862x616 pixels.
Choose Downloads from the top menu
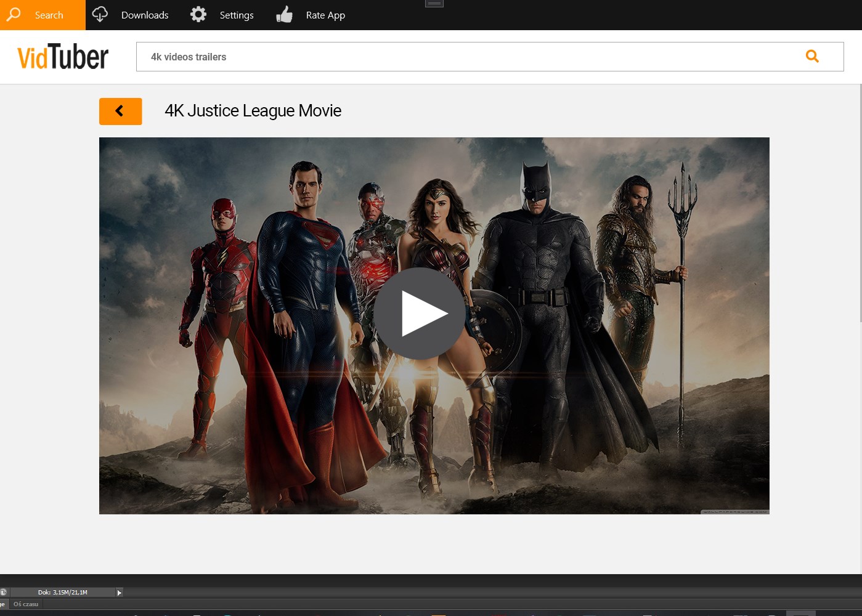click(x=144, y=14)
